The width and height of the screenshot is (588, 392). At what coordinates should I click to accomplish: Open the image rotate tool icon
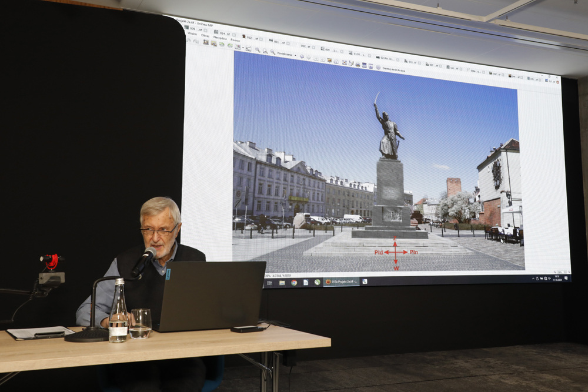pyautogui.click(x=222, y=45)
